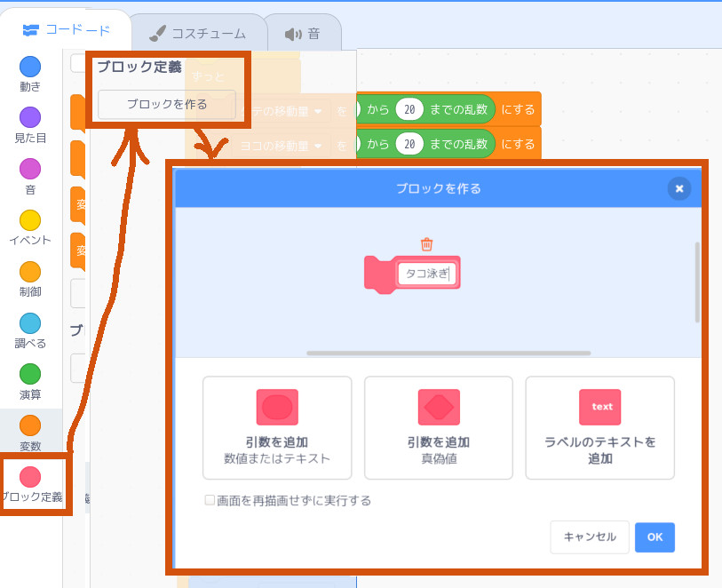722x588 pixels.
Task: Click the 20 value in second 乱数 block
Action: (x=409, y=144)
